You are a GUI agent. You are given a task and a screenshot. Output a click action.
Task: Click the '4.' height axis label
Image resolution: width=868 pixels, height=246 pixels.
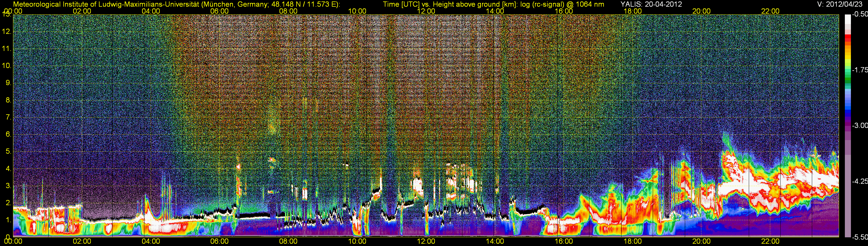9,168
